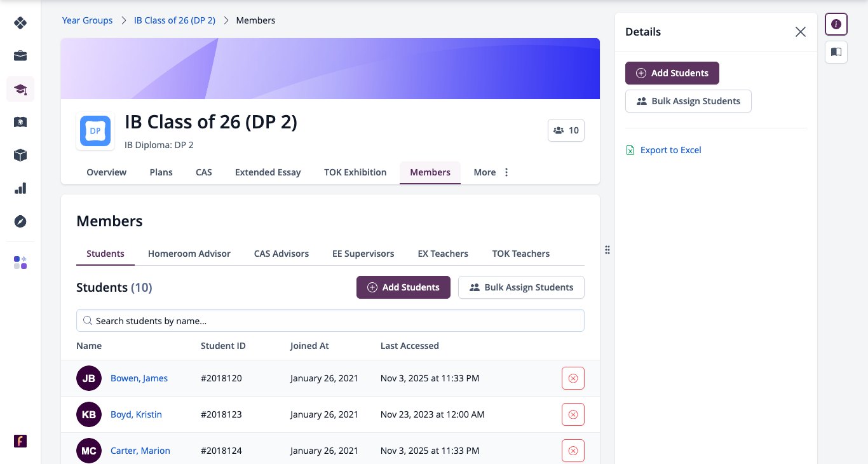Remove Bowen, James using red X icon
868x464 pixels.
(573, 378)
